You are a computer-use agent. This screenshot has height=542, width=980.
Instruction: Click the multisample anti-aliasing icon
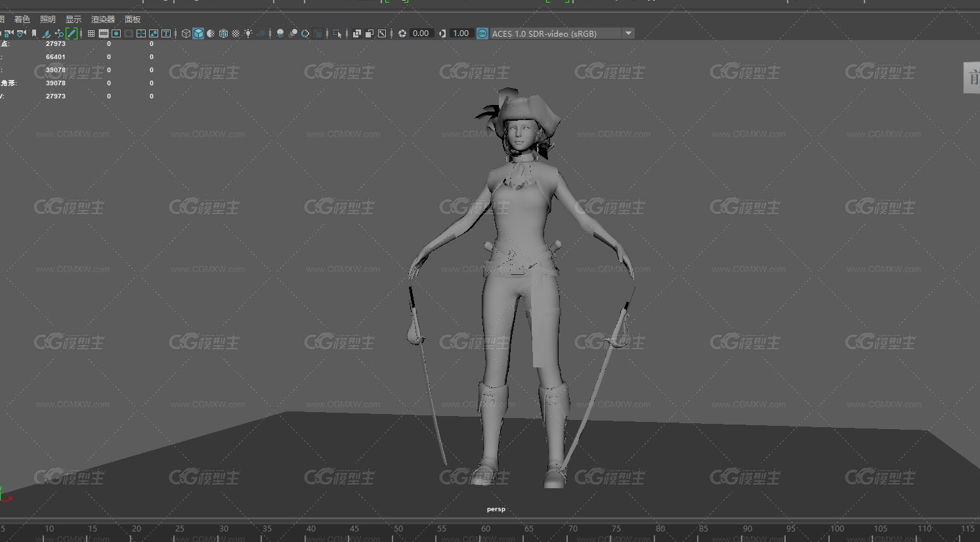coord(305,33)
